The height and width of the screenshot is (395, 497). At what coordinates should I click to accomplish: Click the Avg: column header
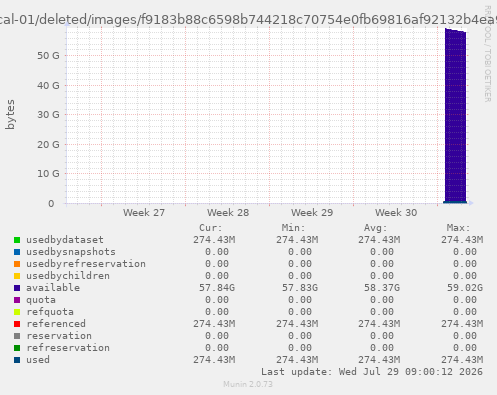click(x=375, y=228)
